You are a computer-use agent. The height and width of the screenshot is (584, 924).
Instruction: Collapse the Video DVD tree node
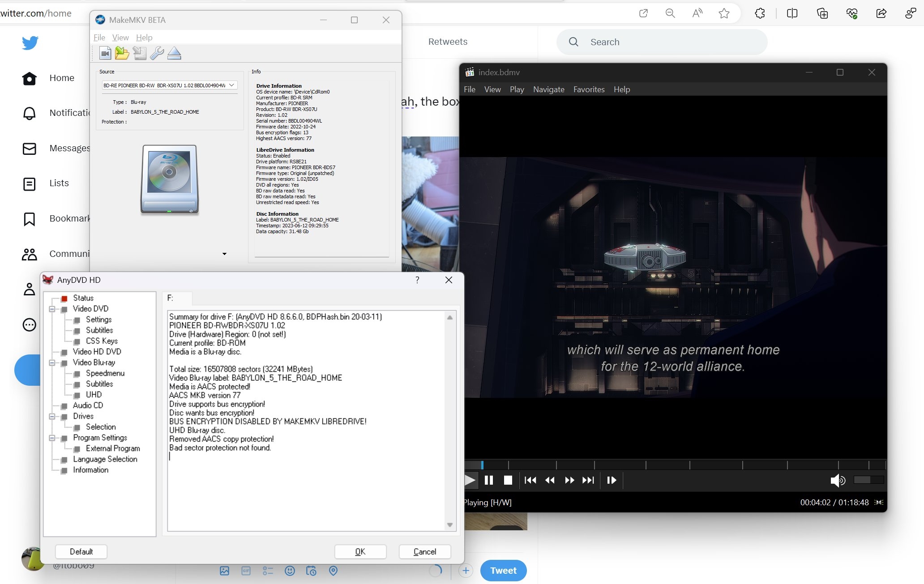[x=52, y=309]
